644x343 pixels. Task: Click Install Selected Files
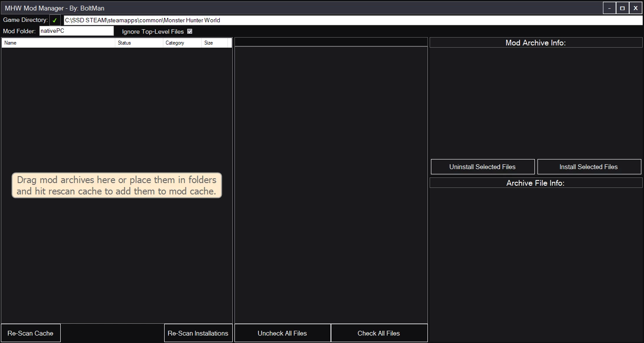click(x=589, y=166)
